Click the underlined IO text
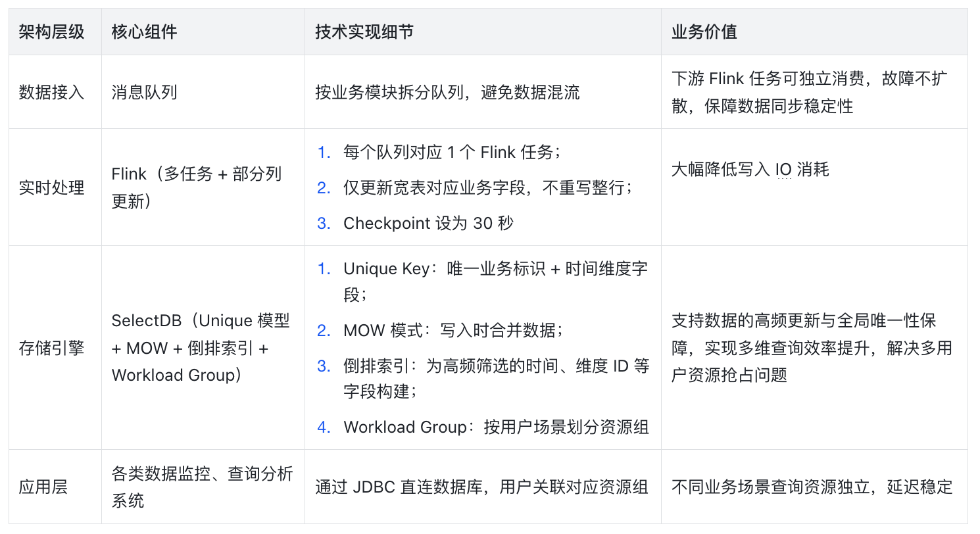Viewport: 980px width, 534px height. tap(783, 170)
